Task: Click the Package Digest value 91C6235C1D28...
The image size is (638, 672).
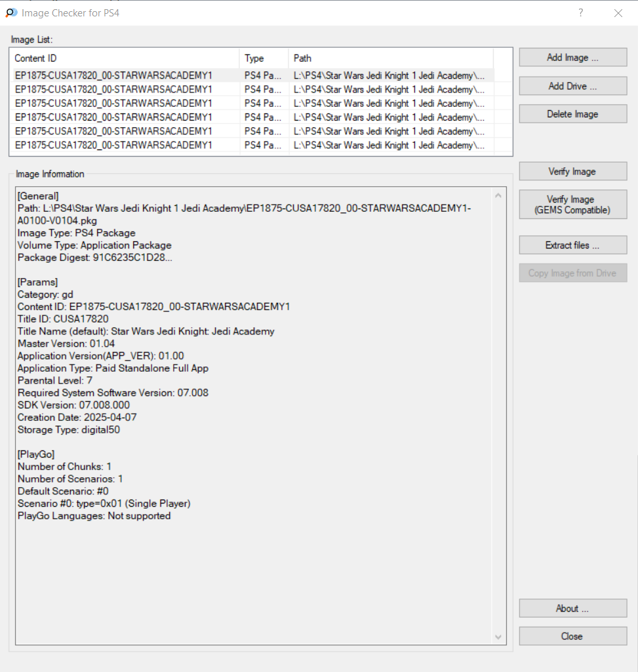Action: point(132,258)
